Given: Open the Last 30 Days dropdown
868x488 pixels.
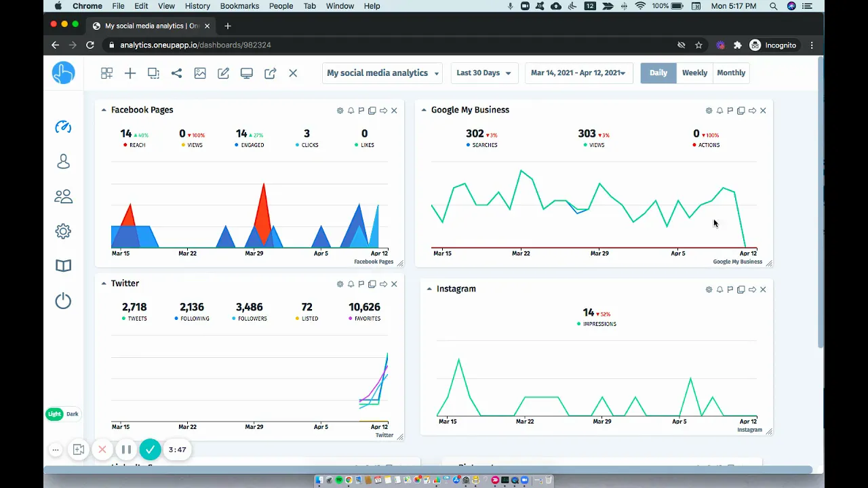Looking at the screenshot, I should click(484, 73).
